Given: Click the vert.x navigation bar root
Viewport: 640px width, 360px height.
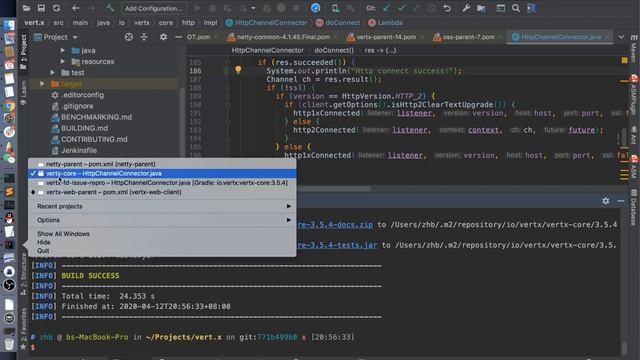Looking at the screenshot, I should pyautogui.click(x=34, y=23).
